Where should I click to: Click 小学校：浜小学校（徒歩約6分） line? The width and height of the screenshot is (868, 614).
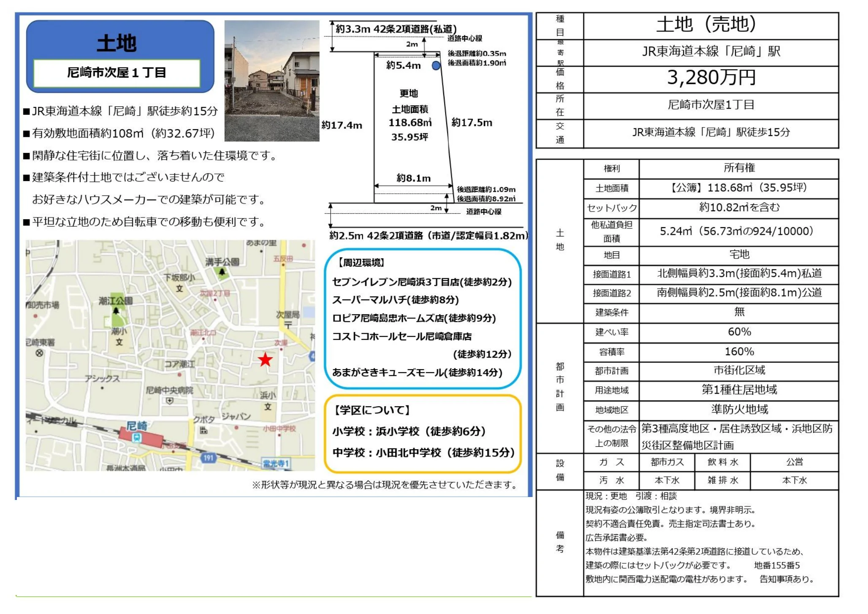point(409,431)
